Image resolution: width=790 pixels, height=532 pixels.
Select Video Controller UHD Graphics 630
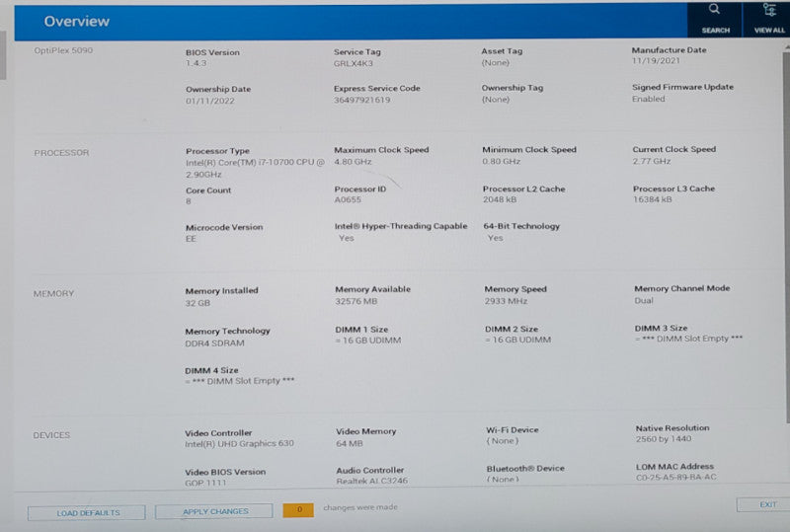[239, 443]
